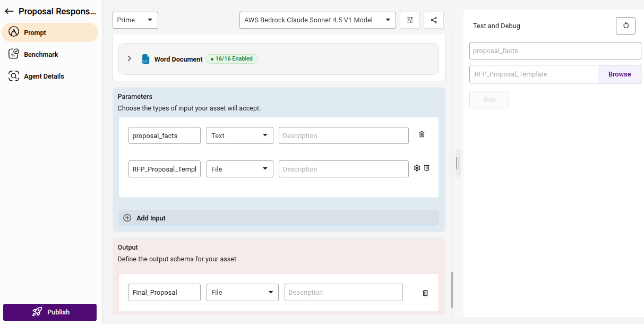The width and height of the screenshot is (644, 324).
Task: Delete the RFP_Proposal_Templ parameter trash icon
Action: coord(427,168)
